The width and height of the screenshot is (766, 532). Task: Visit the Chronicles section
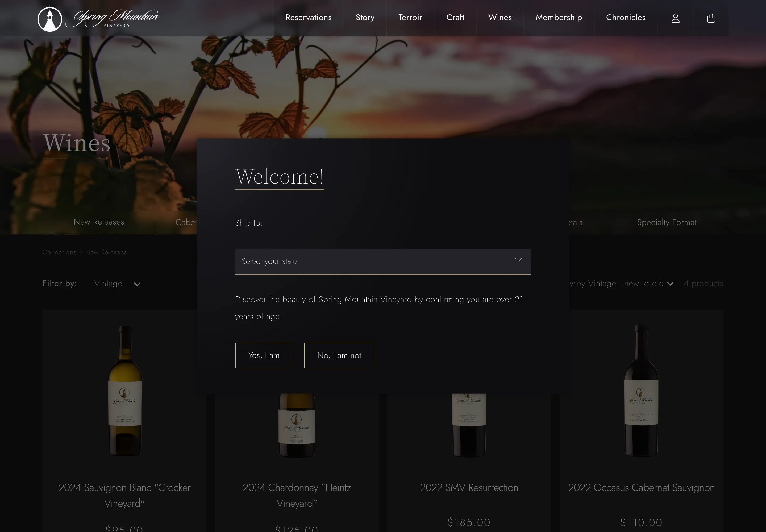click(626, 18)
